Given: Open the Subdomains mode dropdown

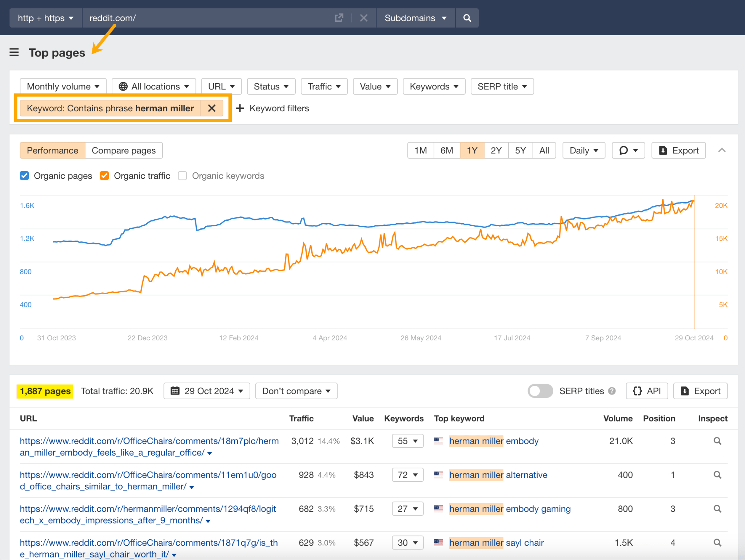Looking at the screenshot, I should point(415,17).
